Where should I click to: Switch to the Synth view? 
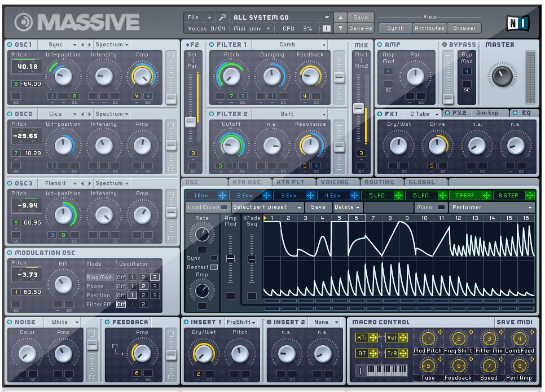(395, 28)
